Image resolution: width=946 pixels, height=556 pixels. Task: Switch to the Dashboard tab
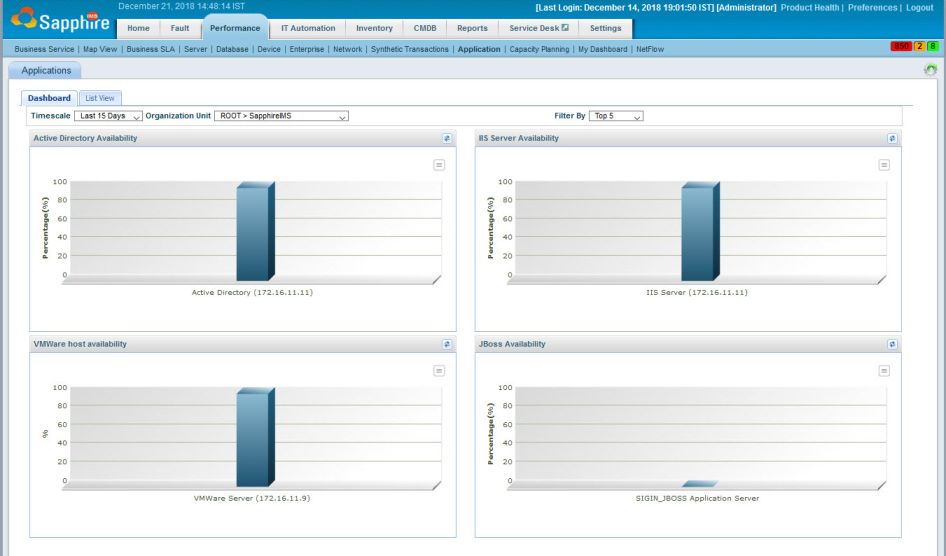[x=49, y=98]
